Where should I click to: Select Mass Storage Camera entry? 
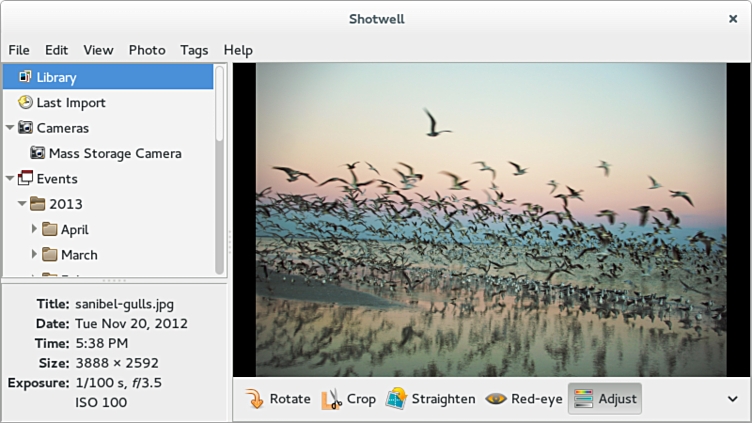[x=114, y=153]
